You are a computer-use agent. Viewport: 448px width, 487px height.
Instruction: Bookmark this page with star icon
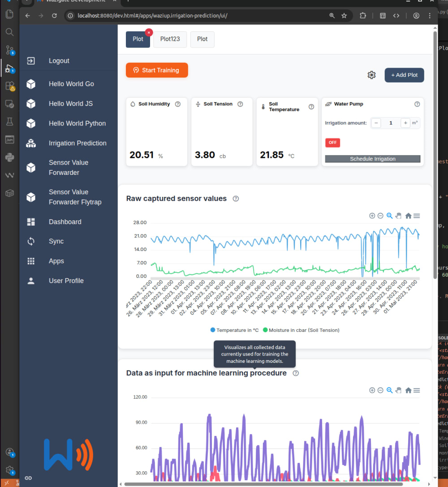pos(344,16)
